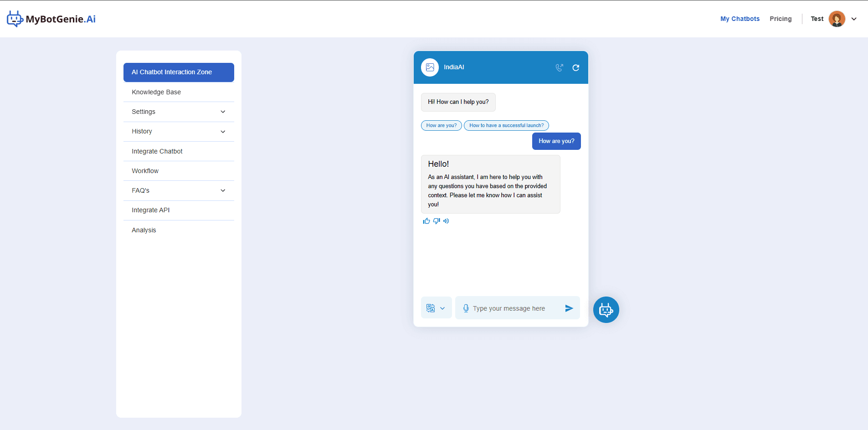Like the bot response with thumbs up
The height and width of the screenshot is (430, 868).
click(x=426, y=221)
